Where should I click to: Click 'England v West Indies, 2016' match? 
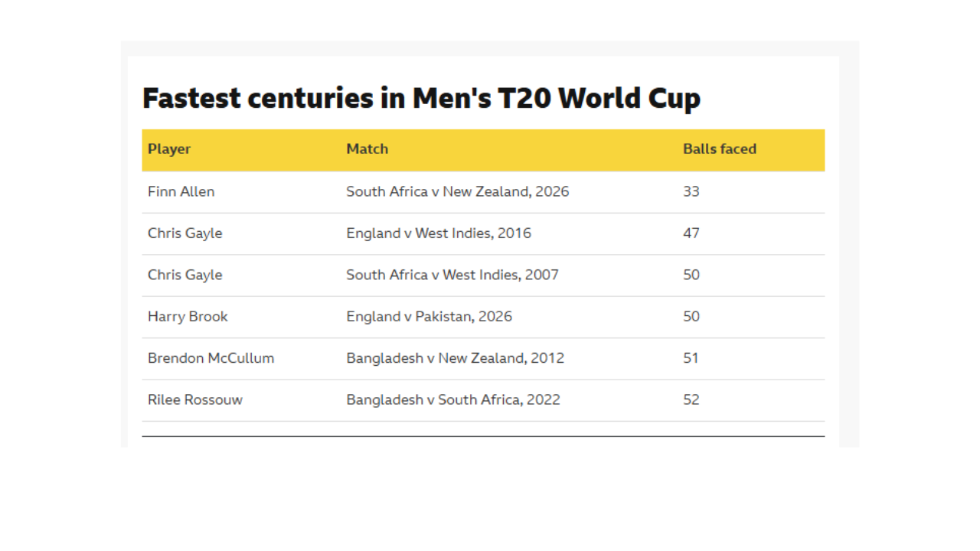[439, 233]
